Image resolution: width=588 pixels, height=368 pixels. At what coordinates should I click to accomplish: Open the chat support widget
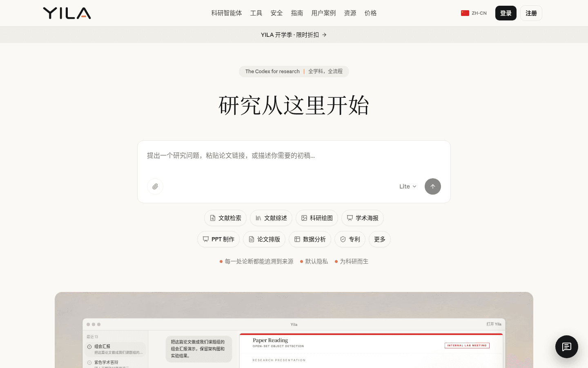pyautogui.click(x=567, y=347)
